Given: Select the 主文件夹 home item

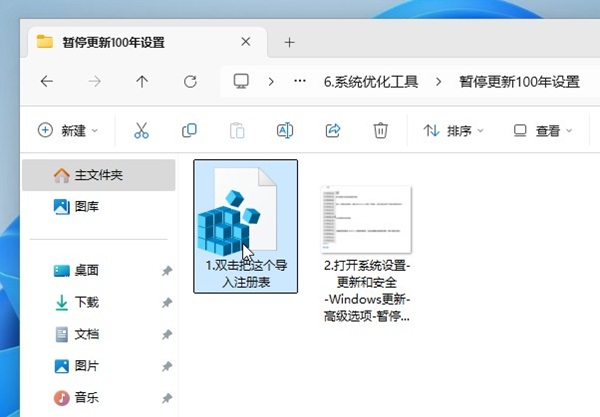Looking at the screenshot, I should [x=99, y=175].
